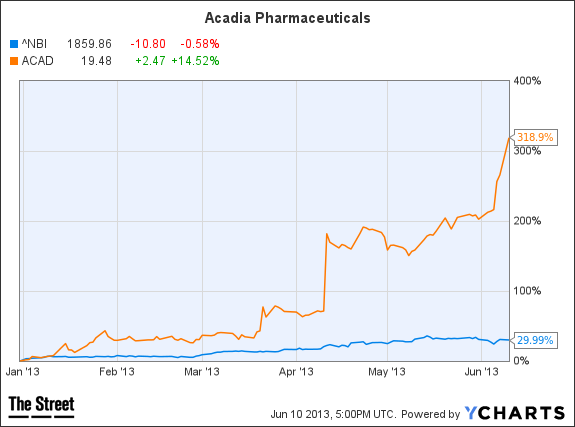Click the 29.99% blue value callout

click(x=535, y=340)
